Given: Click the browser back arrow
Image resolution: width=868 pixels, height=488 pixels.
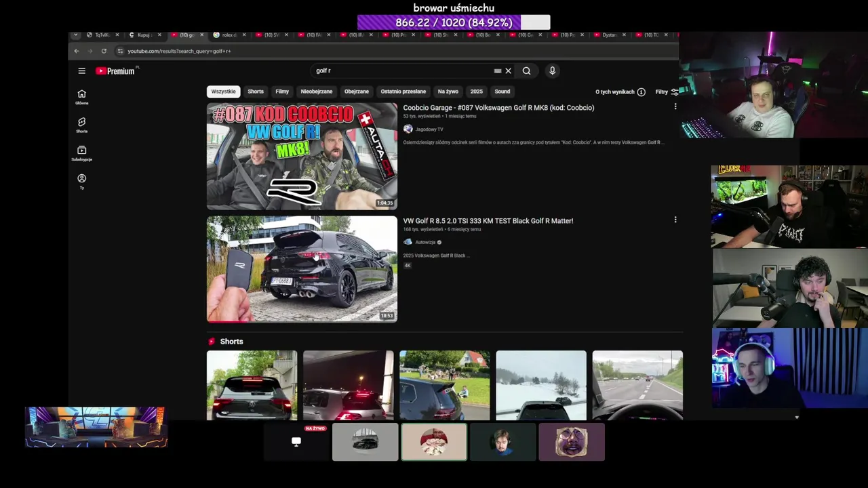Looking at the screenshot, I should [x=76, y=51].
